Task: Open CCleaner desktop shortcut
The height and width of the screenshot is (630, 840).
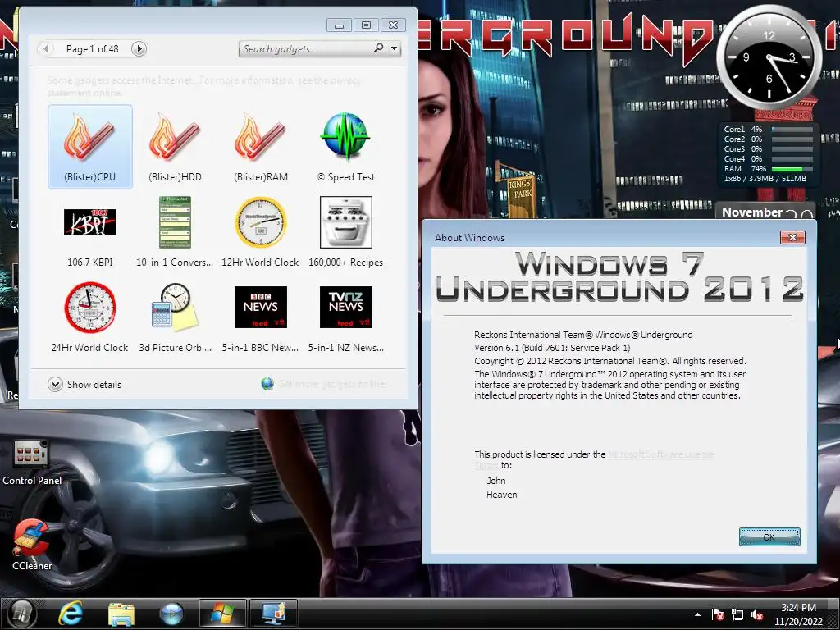Action: (x=32, y=545)
